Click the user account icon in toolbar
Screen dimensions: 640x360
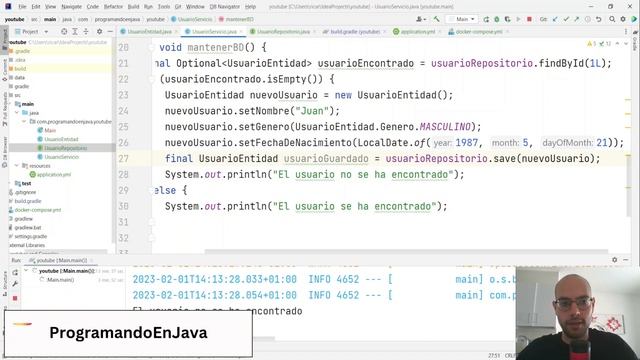[x=420, y=19]
